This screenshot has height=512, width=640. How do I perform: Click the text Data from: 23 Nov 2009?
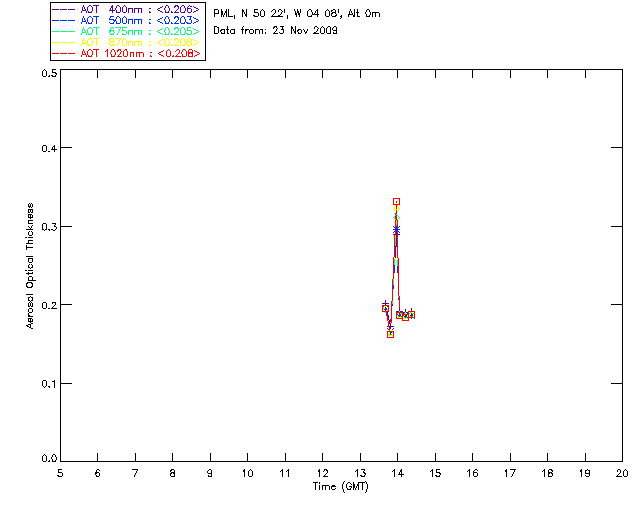pos(275,30)
